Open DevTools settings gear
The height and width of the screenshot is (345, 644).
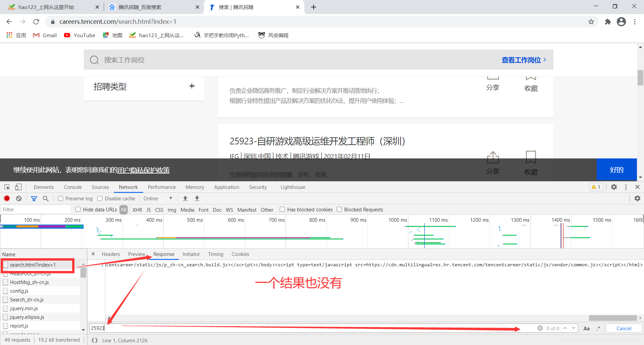tap(614, 187)
